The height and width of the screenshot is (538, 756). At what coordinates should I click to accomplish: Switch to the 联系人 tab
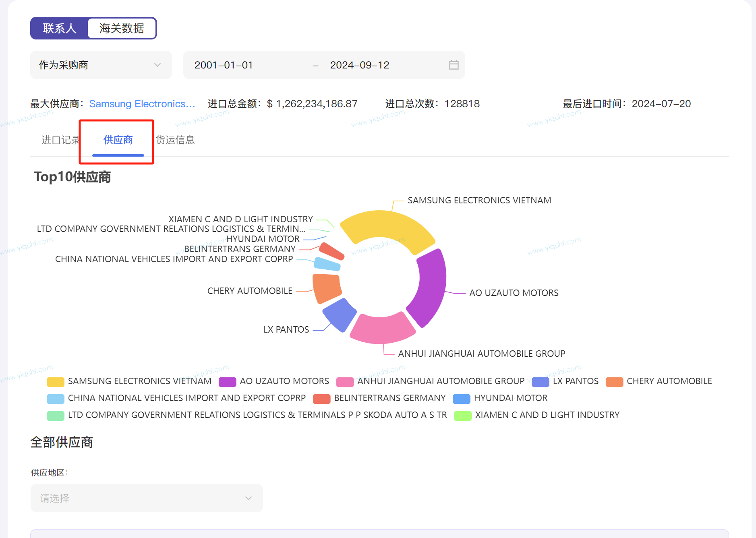tap(60, 28)
